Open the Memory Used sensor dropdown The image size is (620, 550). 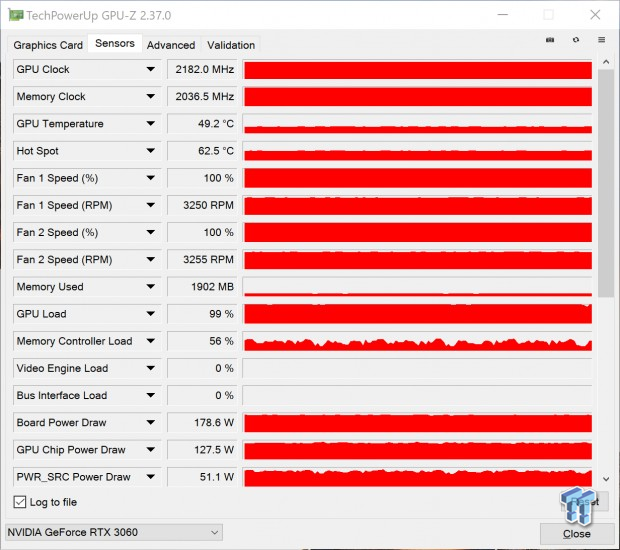pos(150,287)
